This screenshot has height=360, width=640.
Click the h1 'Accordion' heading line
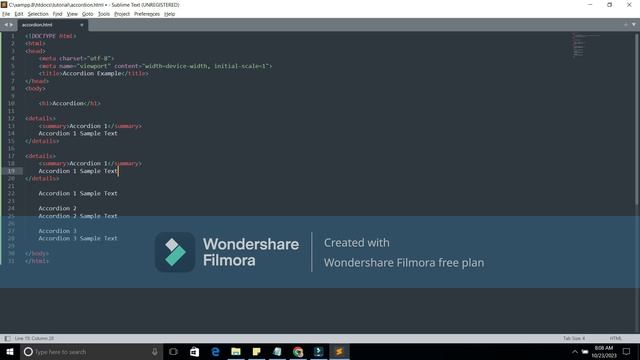pyautogui.click(x=69, y=103)
